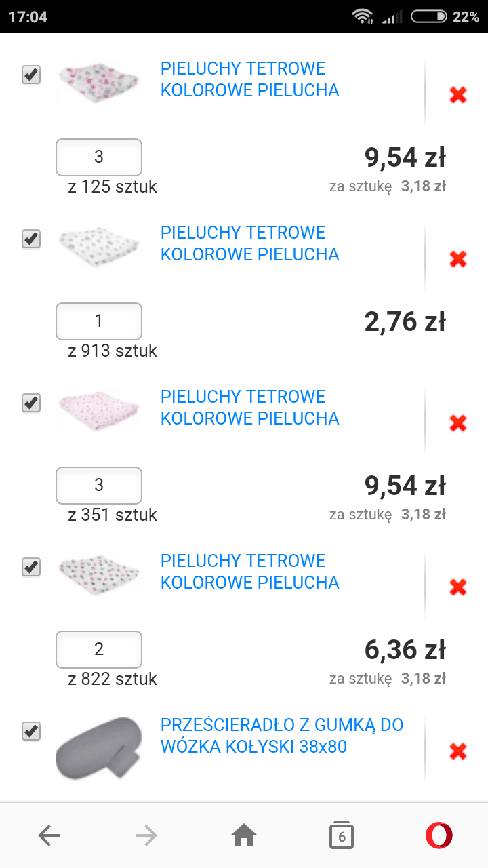Remove first diaper item with red X
The height and width of the screenshot is (868, 488).
pos(458,95)
